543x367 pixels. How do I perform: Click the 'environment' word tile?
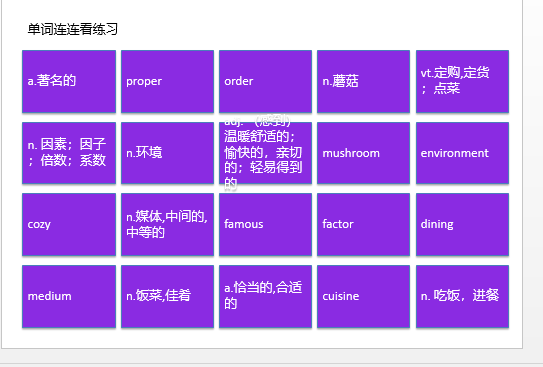pos(462,153)
